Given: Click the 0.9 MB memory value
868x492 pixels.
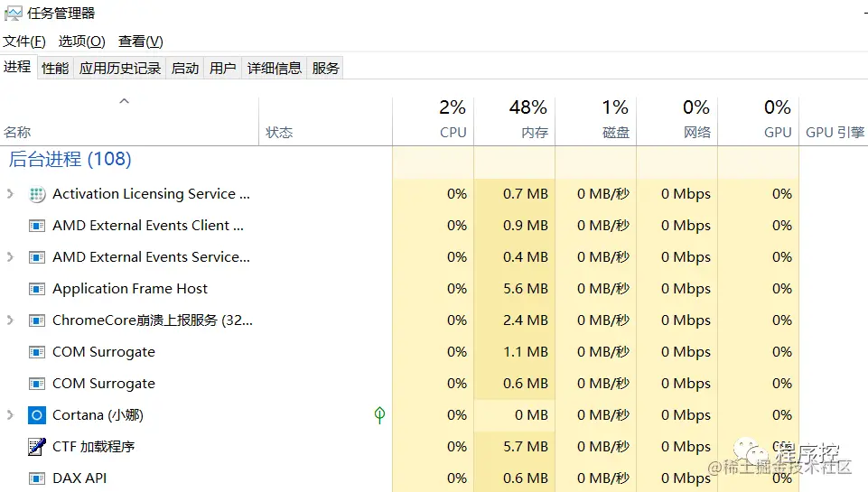Looking at the screenshot, I should pos(526,226).
